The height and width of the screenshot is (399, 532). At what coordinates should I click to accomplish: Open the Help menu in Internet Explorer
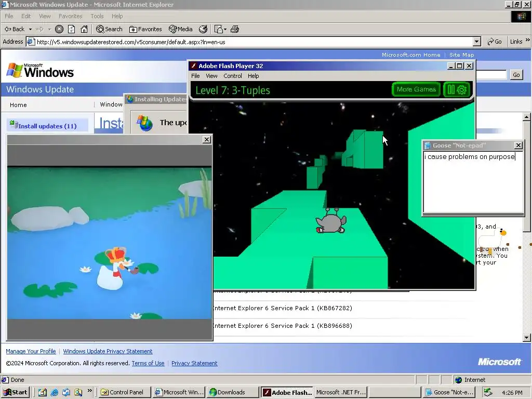[x=117, y=16]
